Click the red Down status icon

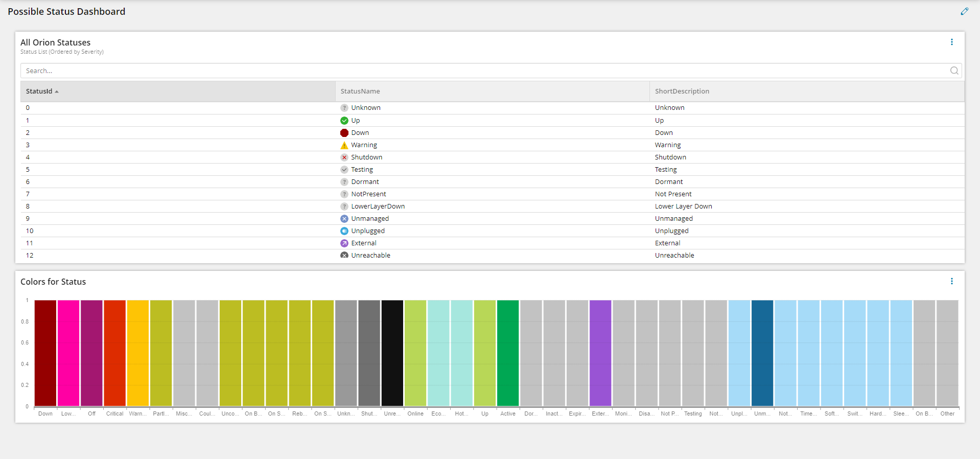tap(344, 133)
